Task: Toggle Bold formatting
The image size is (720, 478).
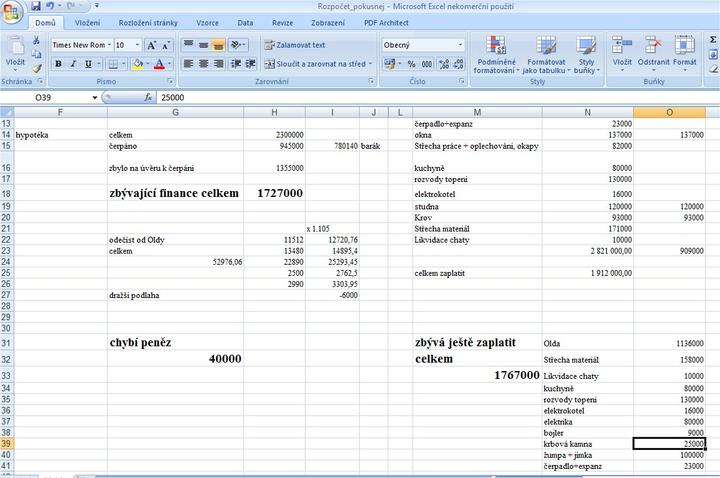Action: click(x=58, y=64)
